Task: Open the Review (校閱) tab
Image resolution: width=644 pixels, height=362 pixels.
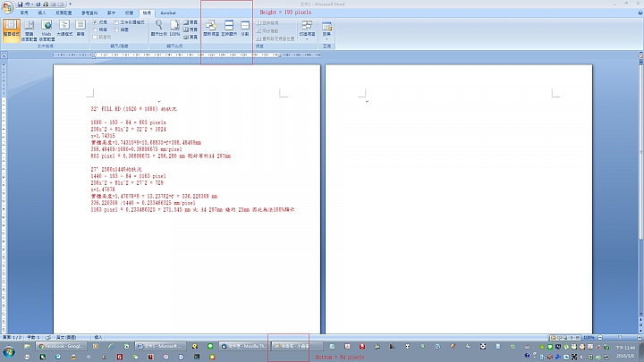Action: pyautogui.click(x=129, y=13)
